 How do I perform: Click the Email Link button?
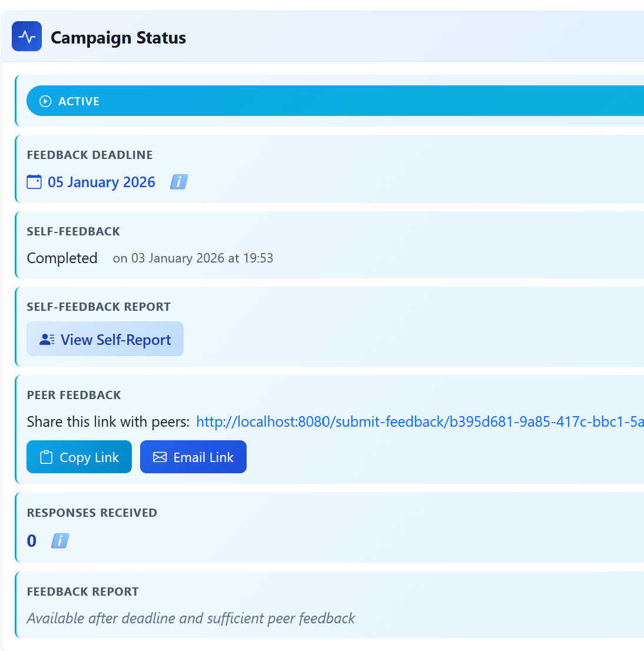tap(193, 456)
